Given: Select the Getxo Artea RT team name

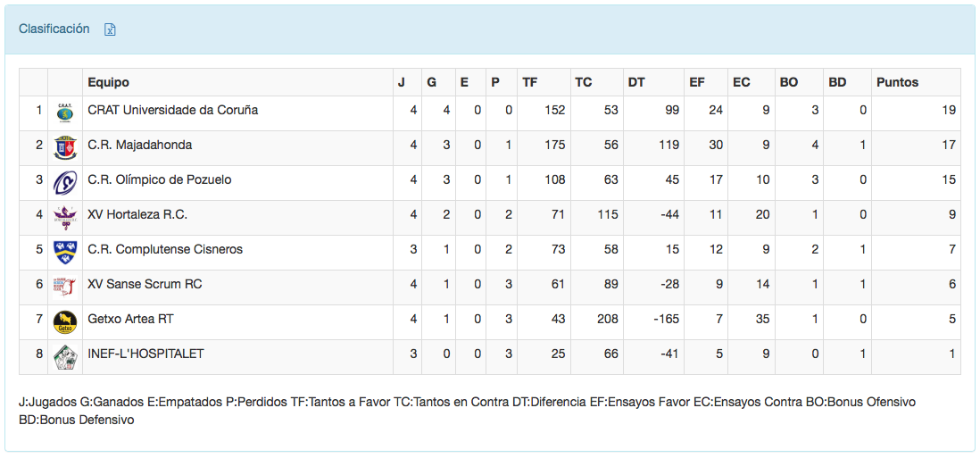Looking at the screenshot, I should pyautogui.click(x=132, y=319).
